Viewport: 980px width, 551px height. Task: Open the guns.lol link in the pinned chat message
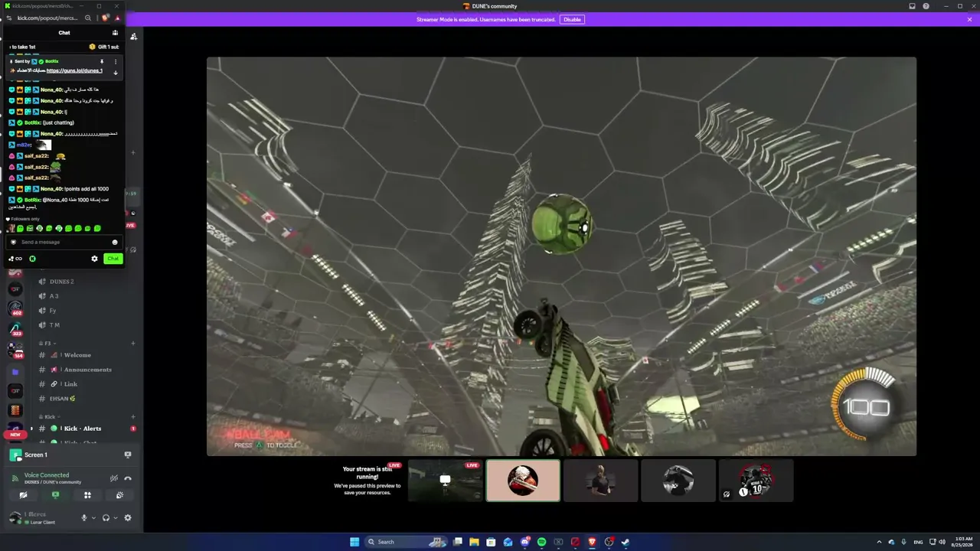tap(74, 70)
